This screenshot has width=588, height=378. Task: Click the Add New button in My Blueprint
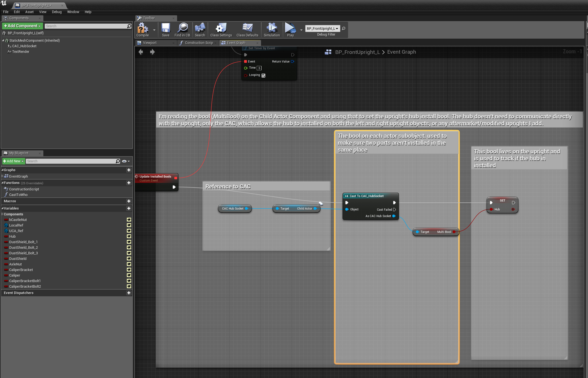13,161
